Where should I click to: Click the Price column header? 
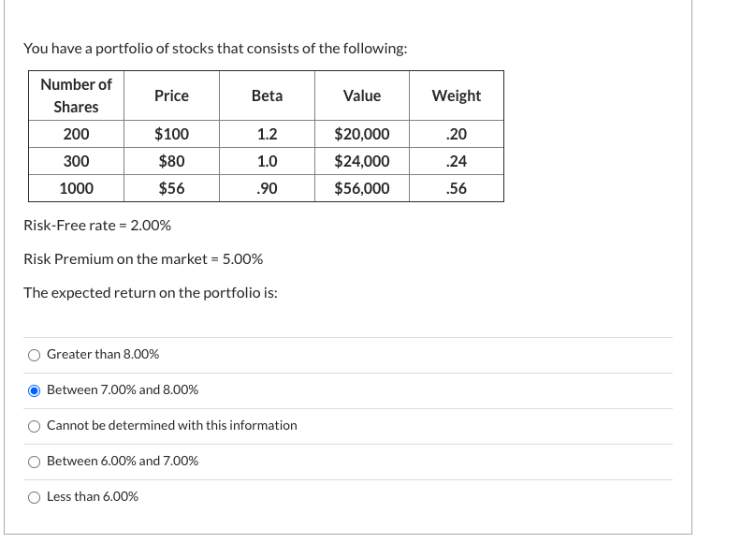click(x=171, y=95)
